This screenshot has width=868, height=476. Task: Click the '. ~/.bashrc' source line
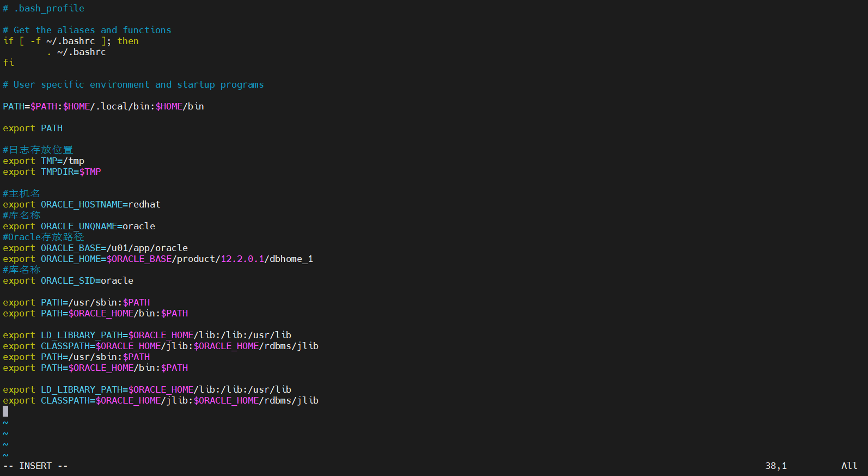point(76,52)
